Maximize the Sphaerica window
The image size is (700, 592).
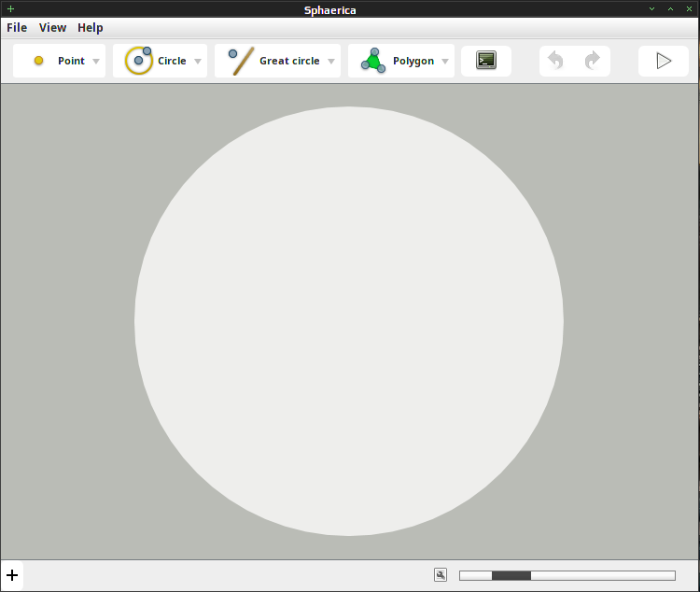point(670,9)
